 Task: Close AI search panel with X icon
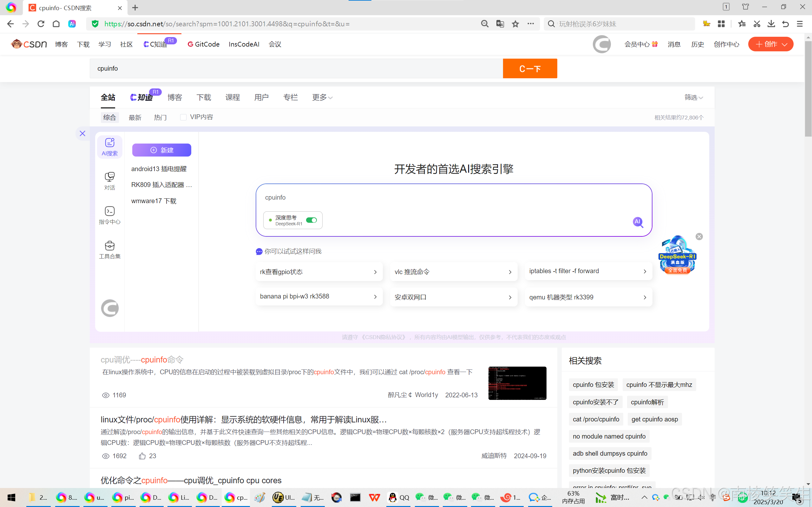click(x=82, y=133)
